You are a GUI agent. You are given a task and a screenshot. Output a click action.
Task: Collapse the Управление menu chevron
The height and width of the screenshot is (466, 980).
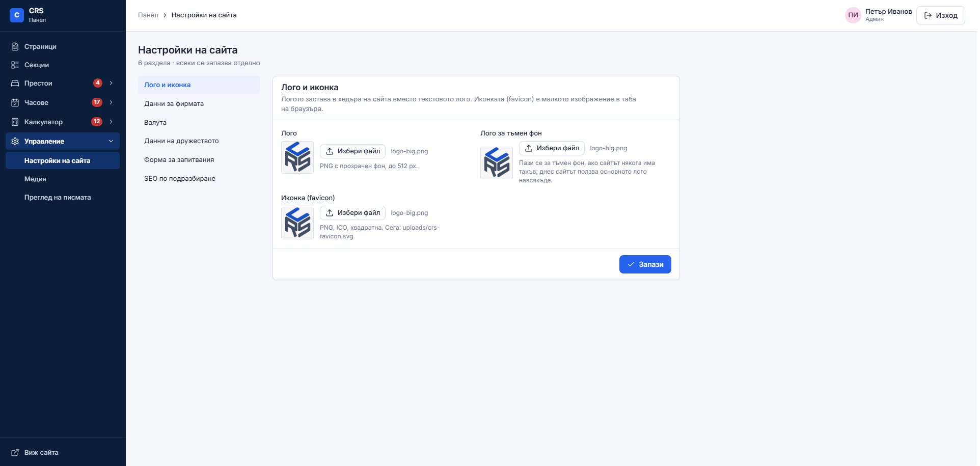tap(111, 141)
